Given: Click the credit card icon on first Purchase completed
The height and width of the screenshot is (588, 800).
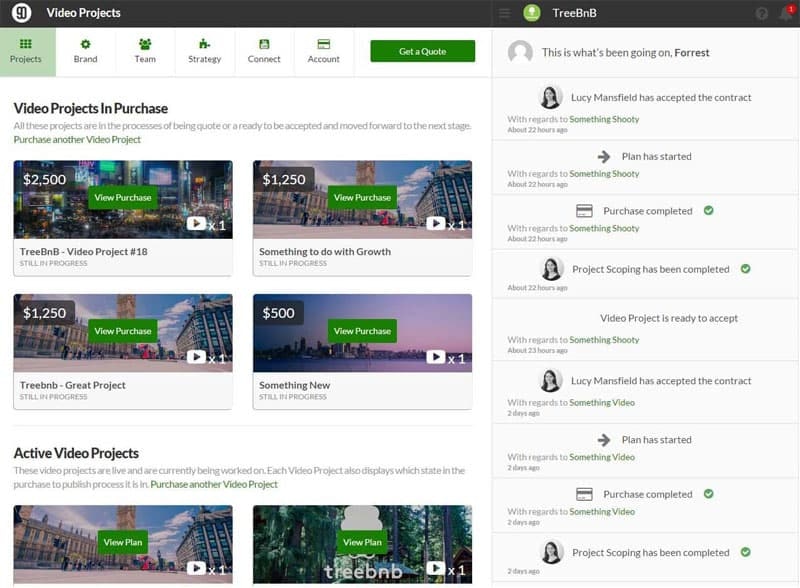Looking at the screenshot, I should point(584,211).
